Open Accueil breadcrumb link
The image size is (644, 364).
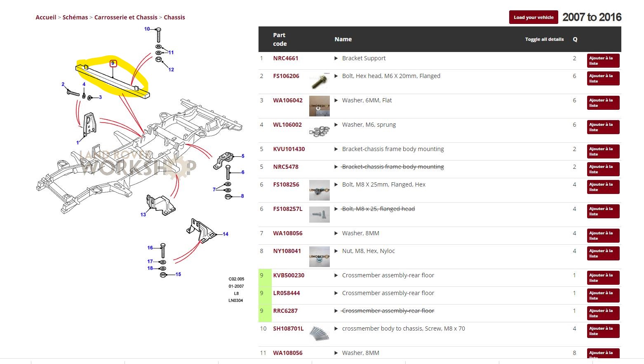(46, 17)
